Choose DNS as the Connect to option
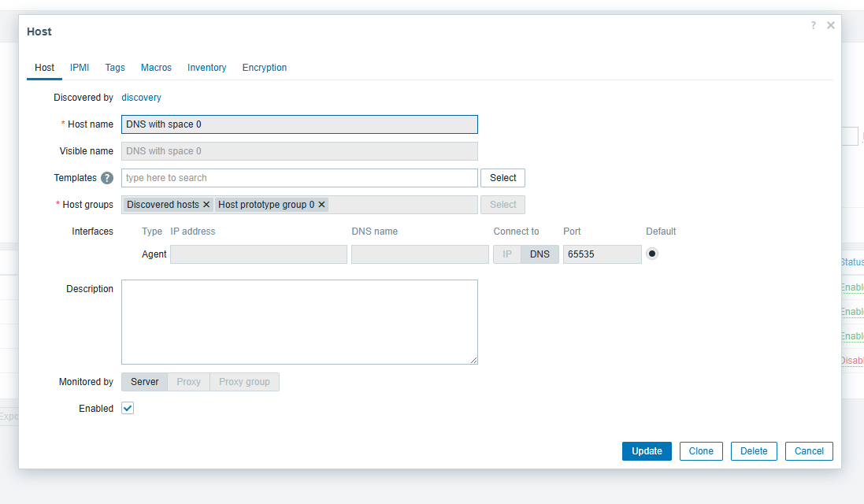 [x=540, y=254]
